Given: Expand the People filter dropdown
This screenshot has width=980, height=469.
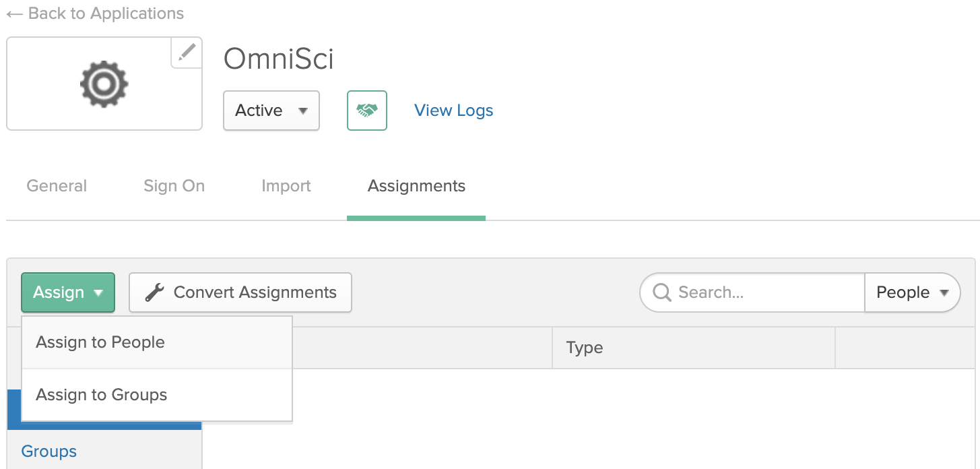Looking at the screenshot, I should click(x=912, y=292).
